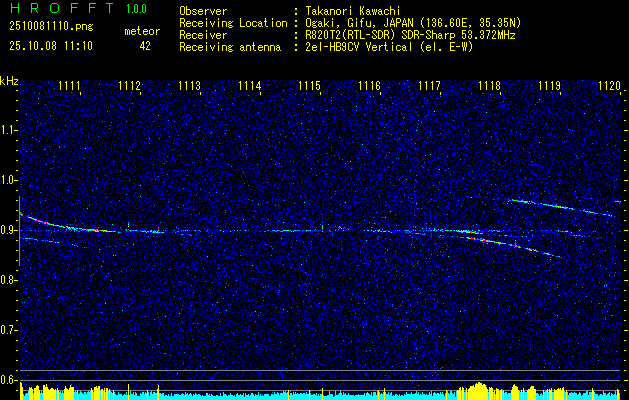The image size is (629, 400).
Task: Click the meteor label
Action: pos(142,31)
